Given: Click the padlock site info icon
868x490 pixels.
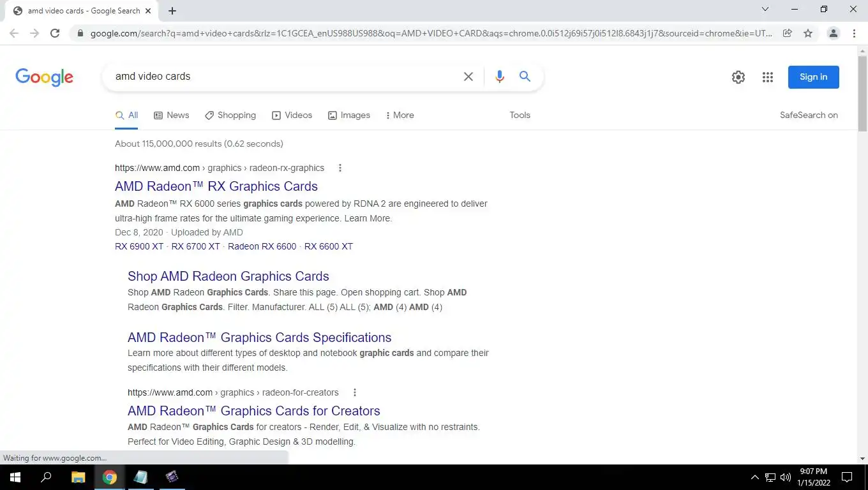Looking at the screenshot, I should point(80,33).
